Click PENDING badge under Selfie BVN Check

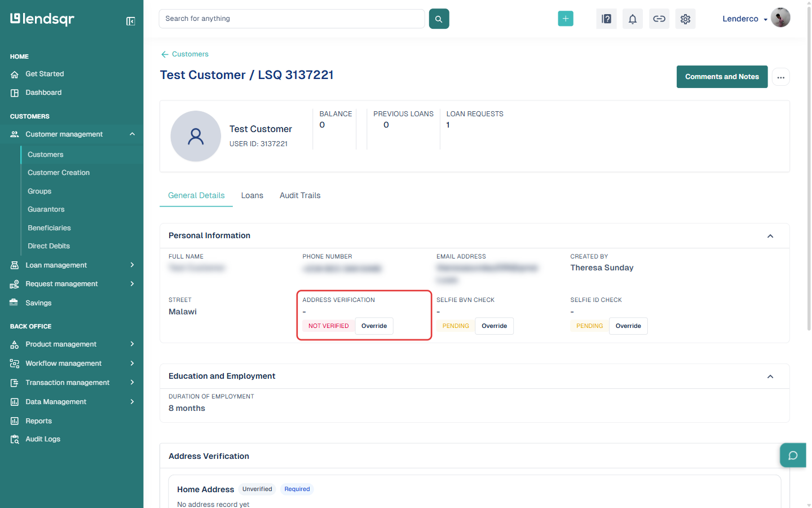(x=456, y=326)
